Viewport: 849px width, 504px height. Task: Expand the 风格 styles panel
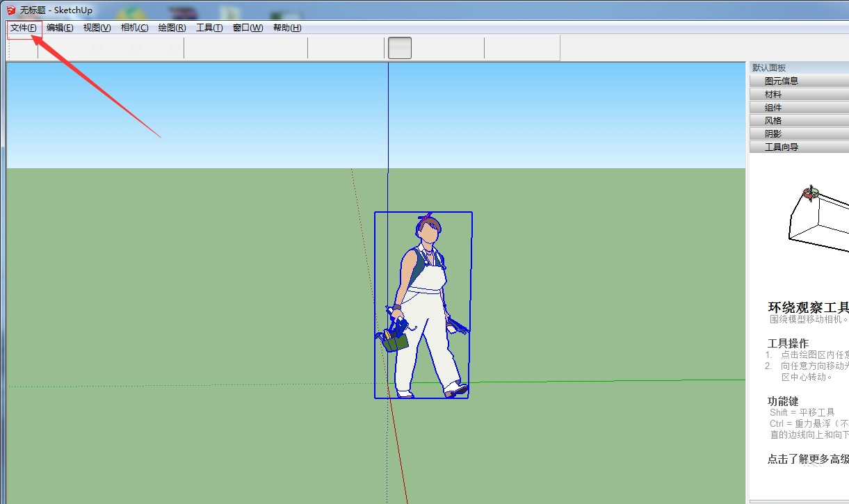773,120
